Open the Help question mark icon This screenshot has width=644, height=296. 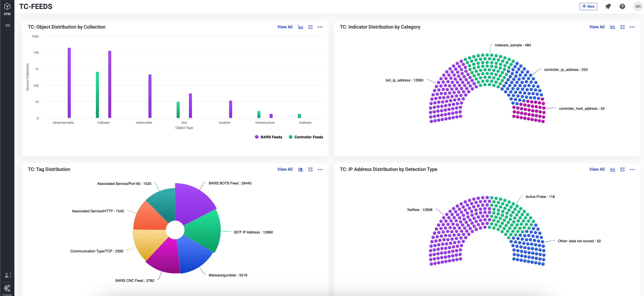pos(622,7)
